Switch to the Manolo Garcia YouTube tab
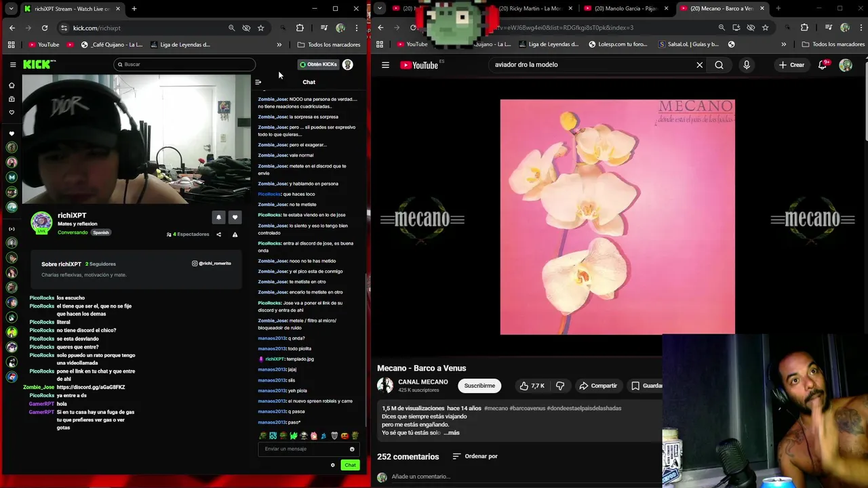868x488 pixels. (x=625, y=9)
